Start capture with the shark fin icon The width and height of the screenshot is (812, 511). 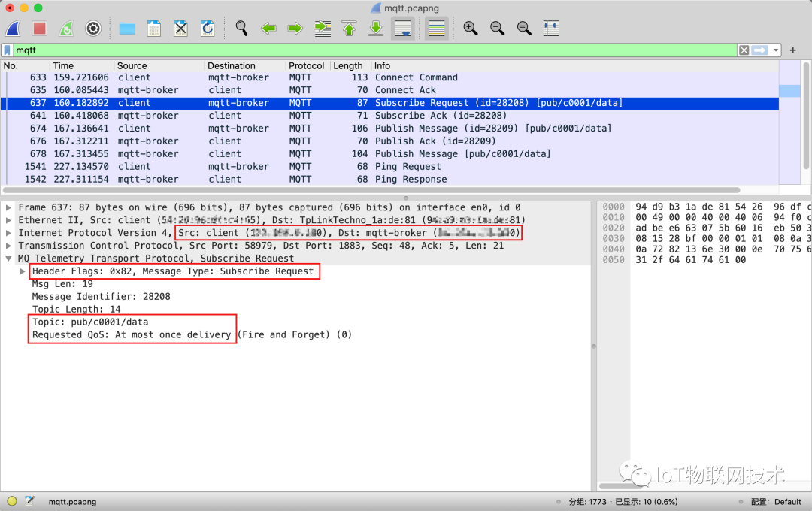click(13, 29)
